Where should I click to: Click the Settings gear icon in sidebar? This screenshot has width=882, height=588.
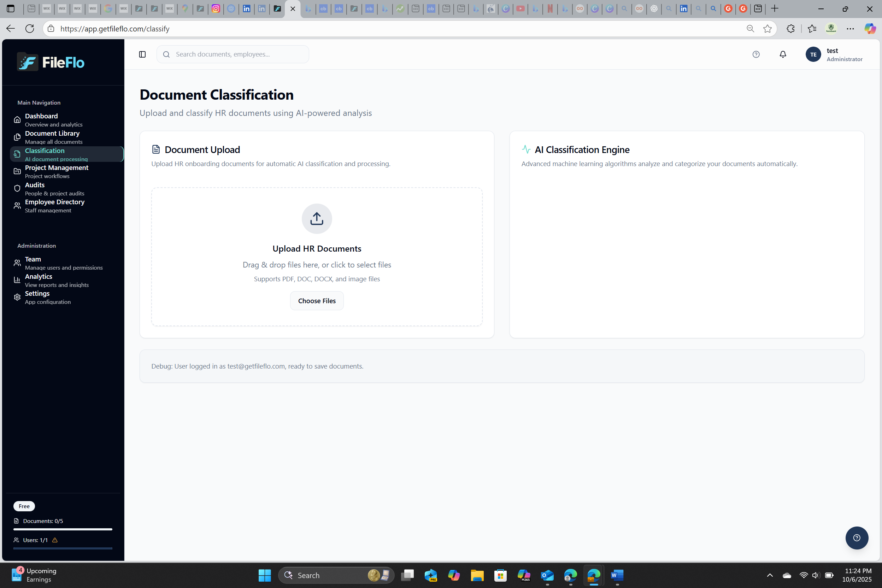click(17, 297)
